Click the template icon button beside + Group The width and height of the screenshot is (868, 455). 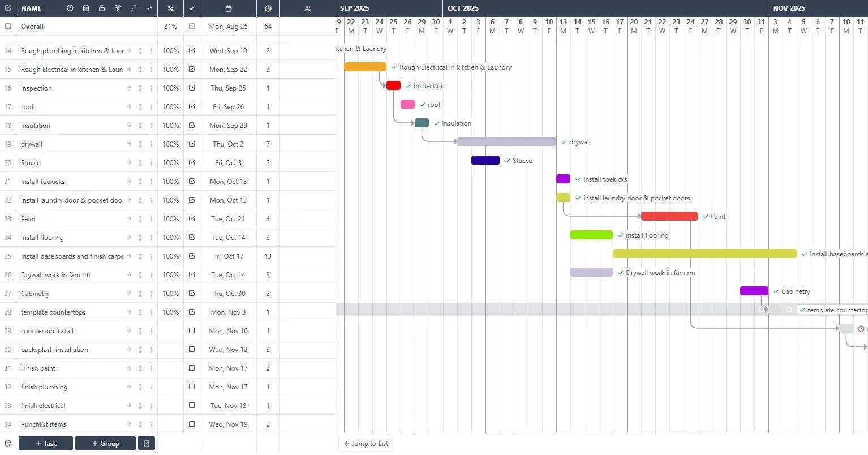click(147, 443)
